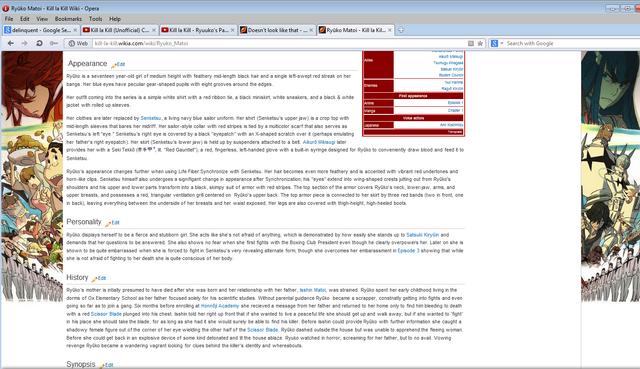Click the pencil icon beside History heading

[x=94, y=279]
